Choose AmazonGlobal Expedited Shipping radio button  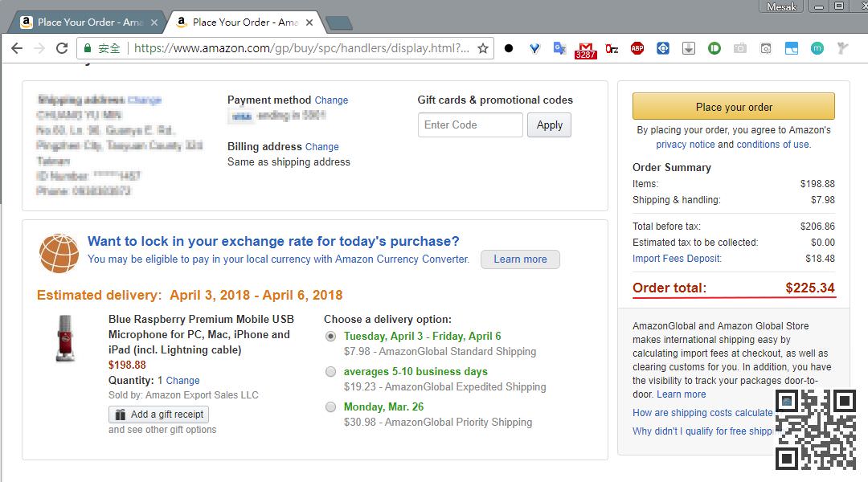(330, 372)
